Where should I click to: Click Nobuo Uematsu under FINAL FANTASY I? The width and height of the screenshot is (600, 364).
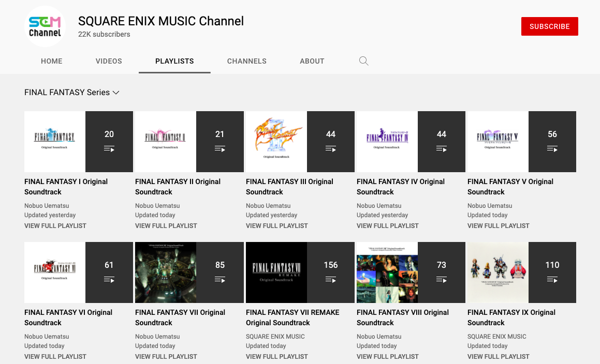coord(47,206)
